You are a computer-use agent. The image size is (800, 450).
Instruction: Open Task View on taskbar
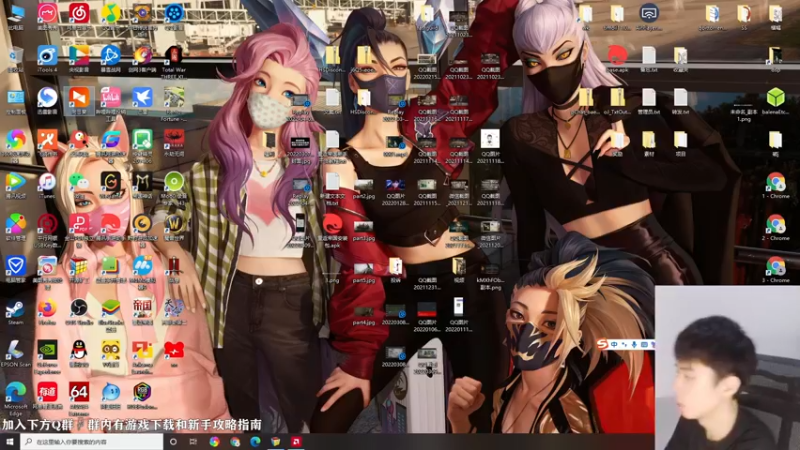point(193,442)
